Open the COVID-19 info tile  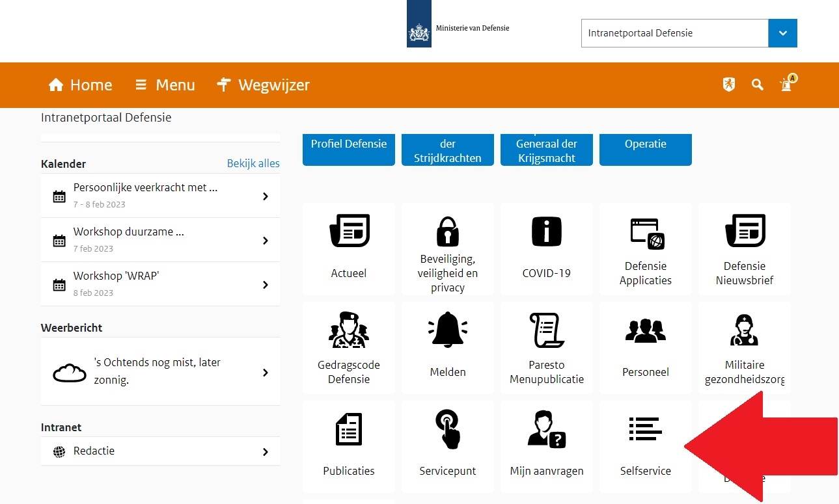coord(547,248)
